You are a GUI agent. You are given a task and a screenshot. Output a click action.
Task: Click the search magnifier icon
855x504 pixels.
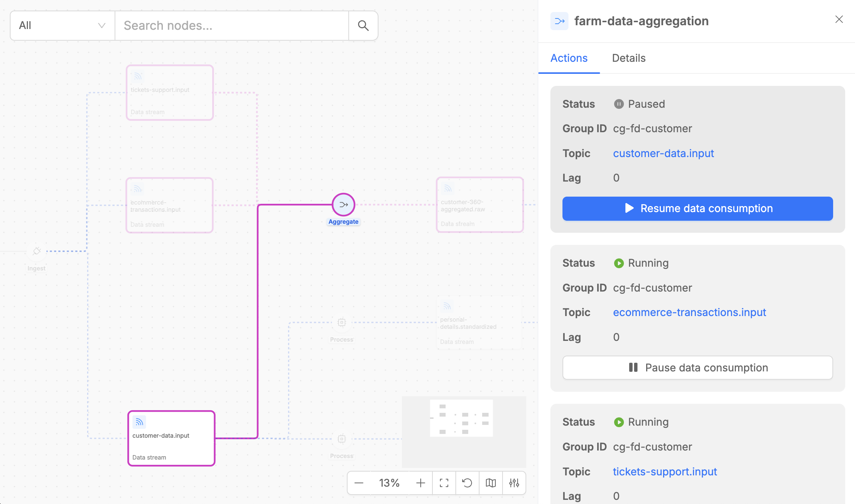[x=363, y=26]
